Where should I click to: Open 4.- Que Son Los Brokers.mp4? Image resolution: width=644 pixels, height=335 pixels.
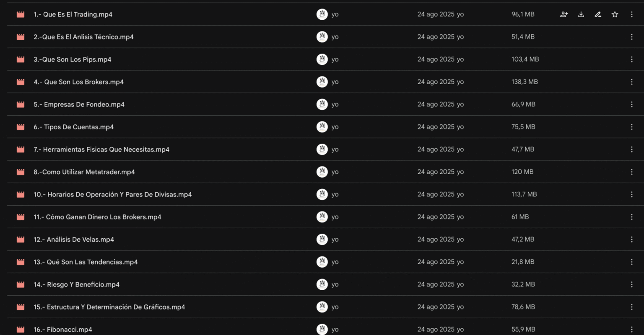(78, 82)
